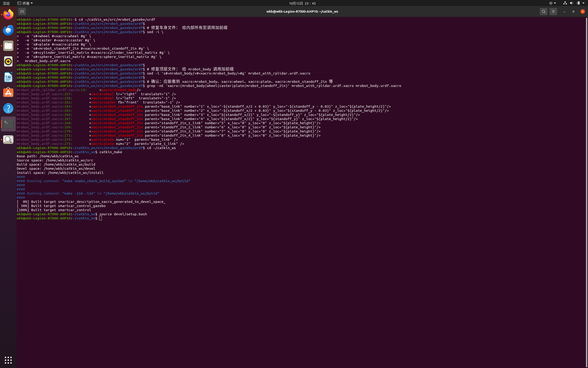This screenshot has height=368, width=588.
Task: Open the 终端 app menu dropdown
Action: tap(25, 3)
